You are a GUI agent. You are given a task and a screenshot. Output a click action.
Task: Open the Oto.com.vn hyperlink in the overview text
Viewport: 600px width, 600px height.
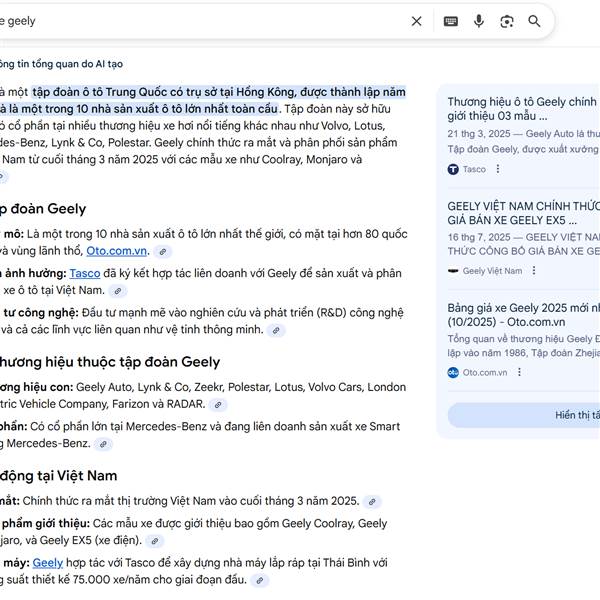click(x=117, y=251)
